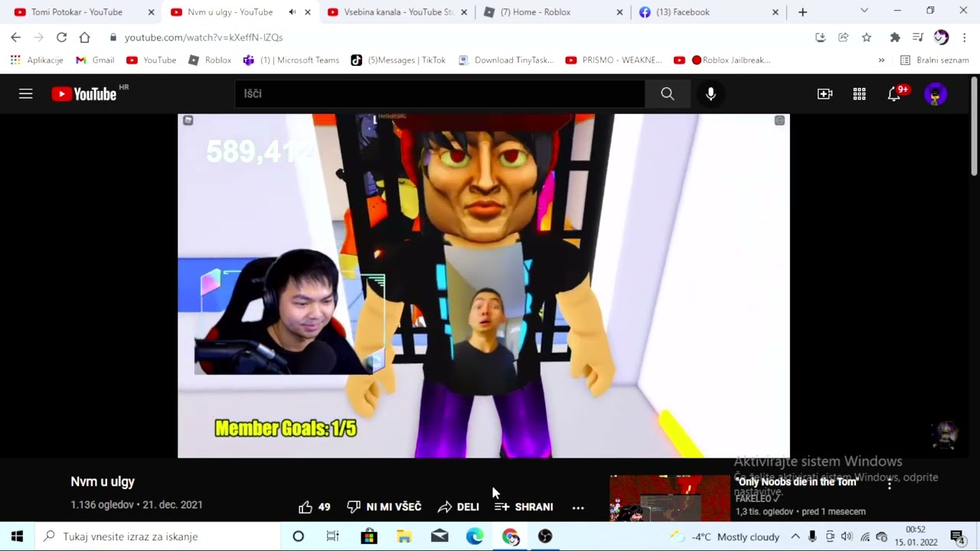Open the Roblox Jailbreak bookmark

tap(722, 60)
